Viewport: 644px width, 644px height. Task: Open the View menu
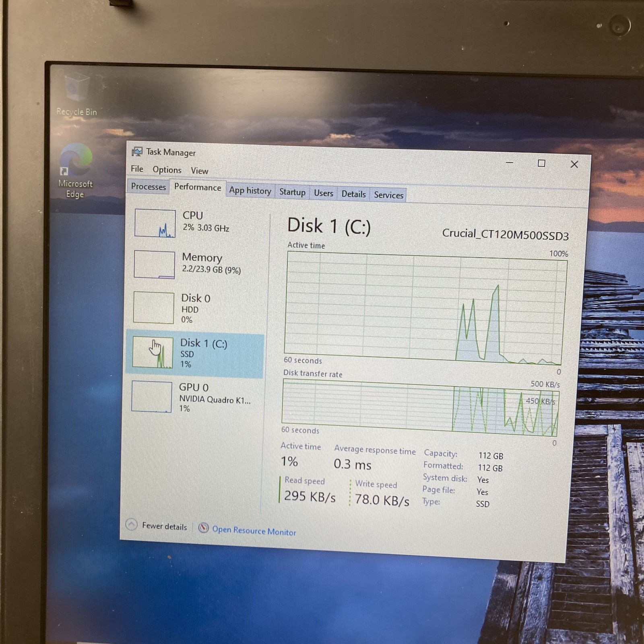[200, 171]
